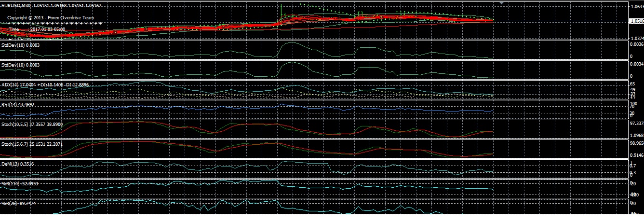Click the 1.0374 value on the price scale
The width and height of the screenshot is (644, 222).
[637, 38]
